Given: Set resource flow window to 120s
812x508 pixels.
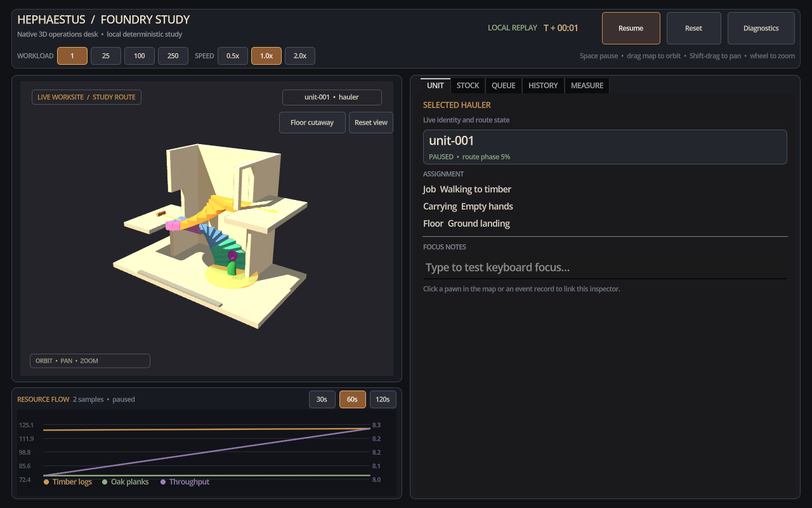Looking at the screenshot, I should click(x=383, y=399).
